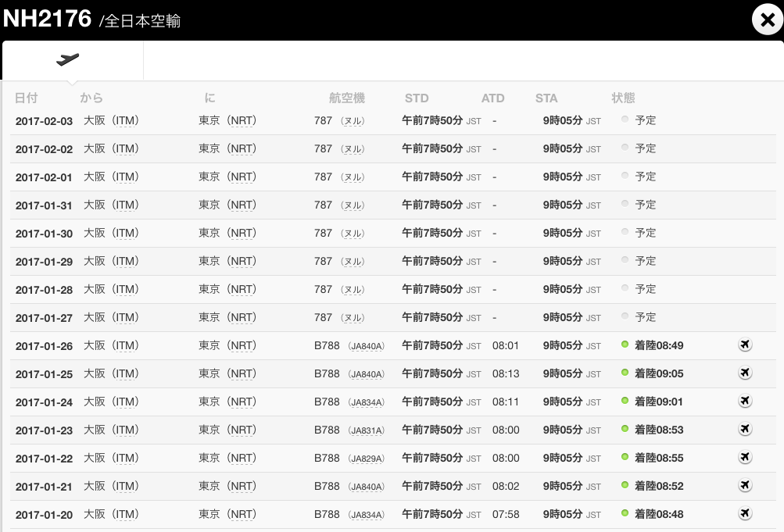The image size is (784, 532).
Task: Open JA831A registration link for 2017-01-23
Action: pos(367,430)
